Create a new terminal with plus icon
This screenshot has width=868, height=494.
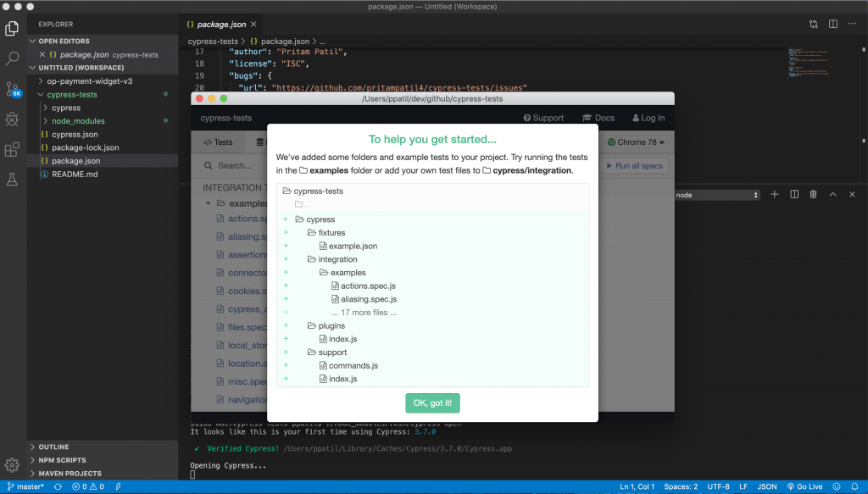(x=775, y=194)
